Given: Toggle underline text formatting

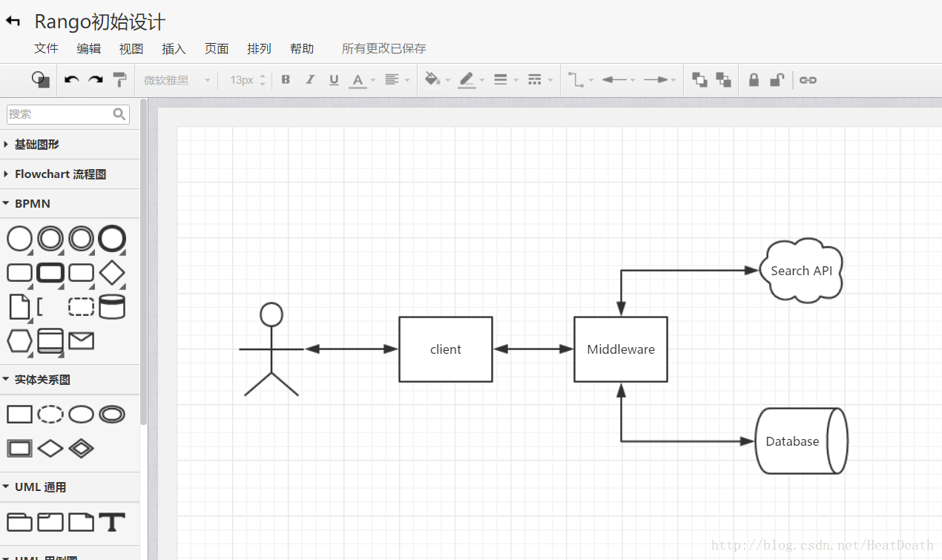Looking at the screenshot, I should pyautogui.click(x=334, y=80).
